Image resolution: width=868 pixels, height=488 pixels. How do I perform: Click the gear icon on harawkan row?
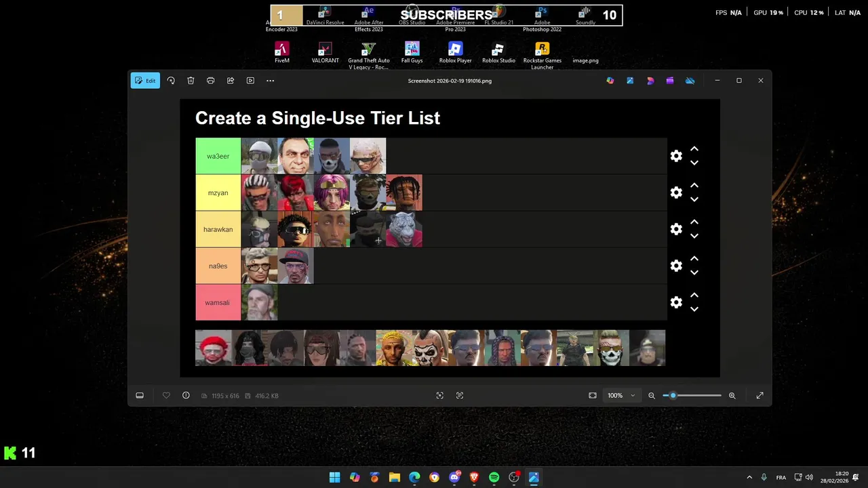676,229
